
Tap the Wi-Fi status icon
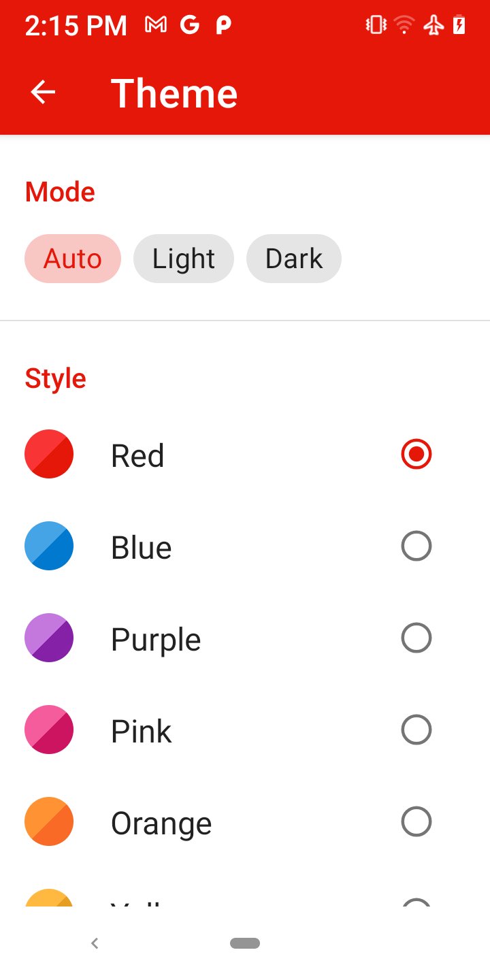pyautogui.click(x=404, y=26)
